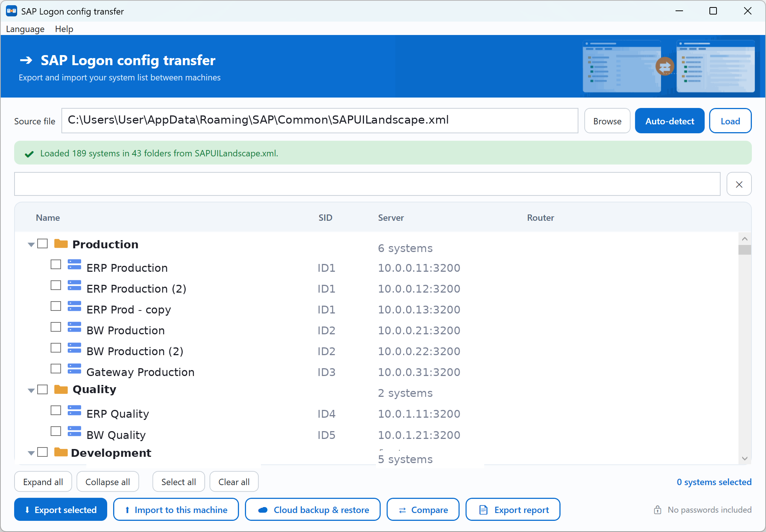Viewport: 766px width, 532px height.
Task: Check the ERP Production checkbox
Action: click(56, 265)
